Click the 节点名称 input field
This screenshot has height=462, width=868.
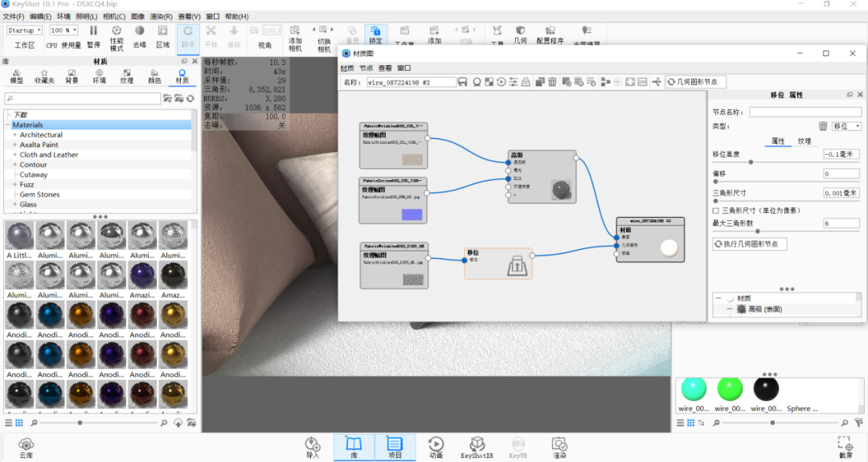pos(805,112)
